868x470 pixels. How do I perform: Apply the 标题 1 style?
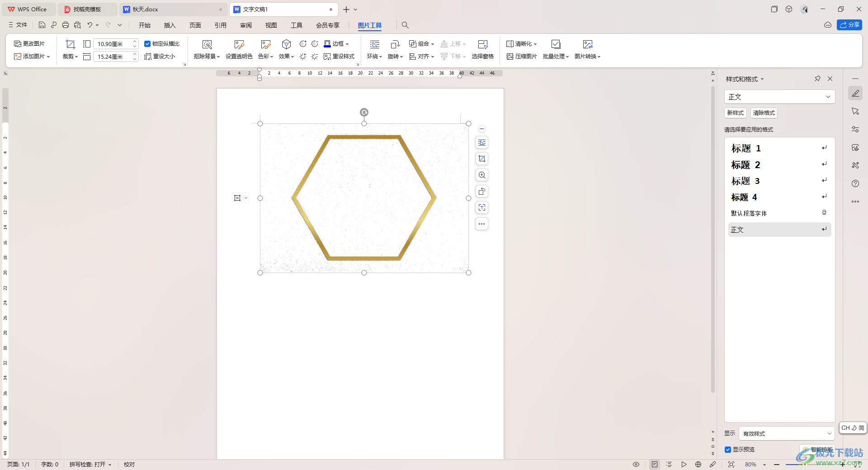tap(779, 148)
